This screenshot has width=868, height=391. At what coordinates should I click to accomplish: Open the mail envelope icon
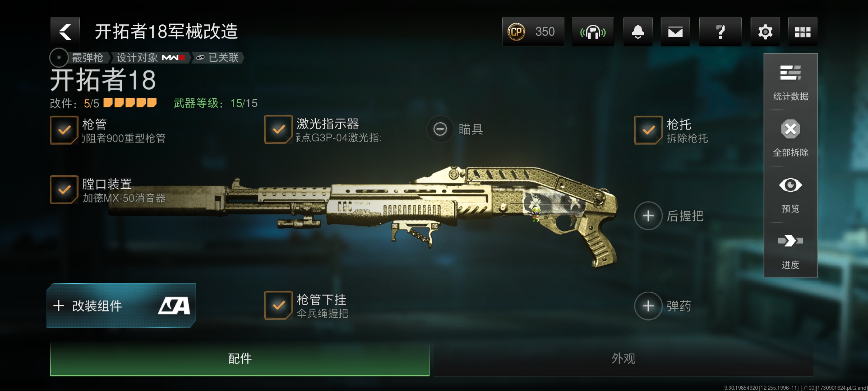tap(675, 32)
